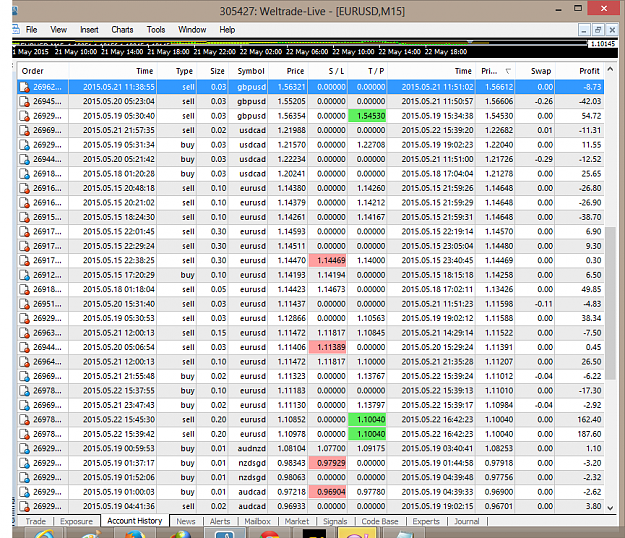Select the order icon in the 25.65 profit row
Screen dimensions: 625x538
[x=25, y=174]
